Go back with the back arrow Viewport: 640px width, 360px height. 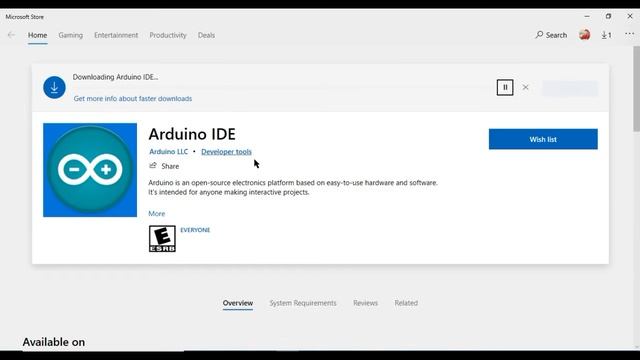tap(11, 35)
